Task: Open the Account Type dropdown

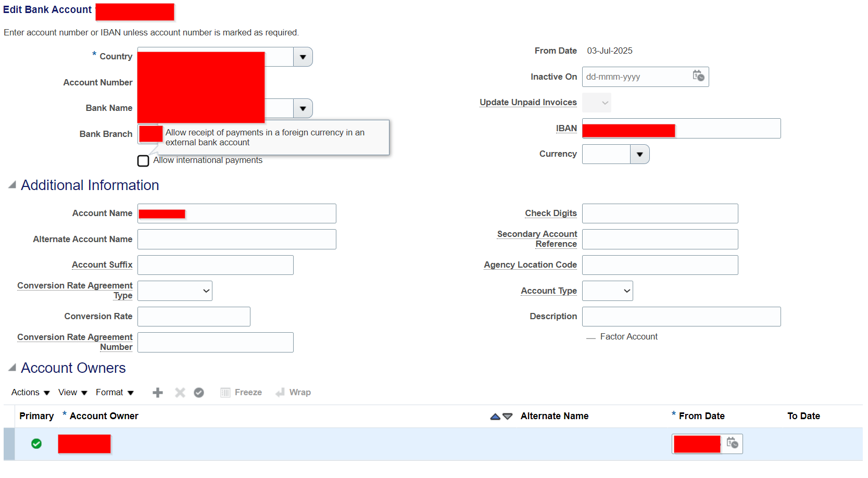Action: [607, 291]
